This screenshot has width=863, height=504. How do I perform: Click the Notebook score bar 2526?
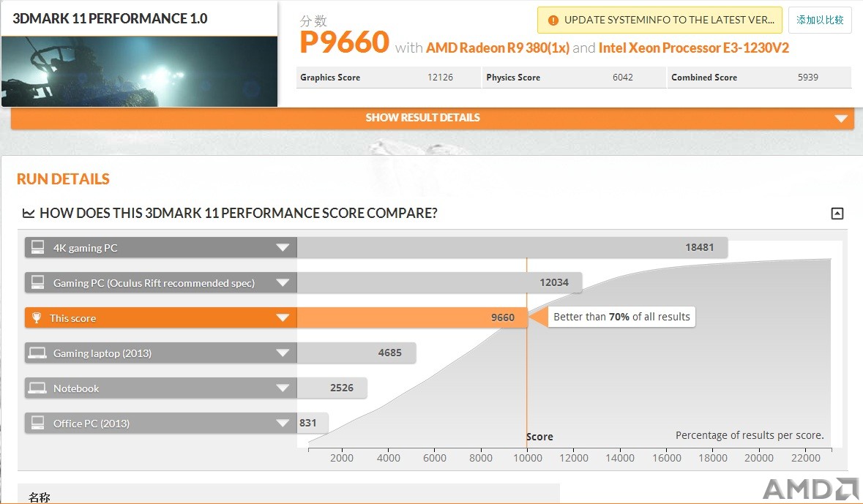point(332,388)
